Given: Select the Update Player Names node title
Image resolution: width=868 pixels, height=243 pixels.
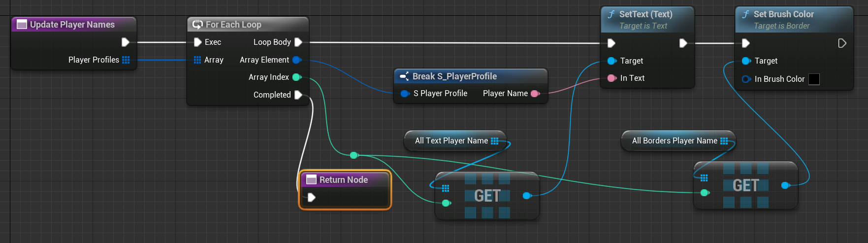Looking at the screenshot, I should 72,25.
